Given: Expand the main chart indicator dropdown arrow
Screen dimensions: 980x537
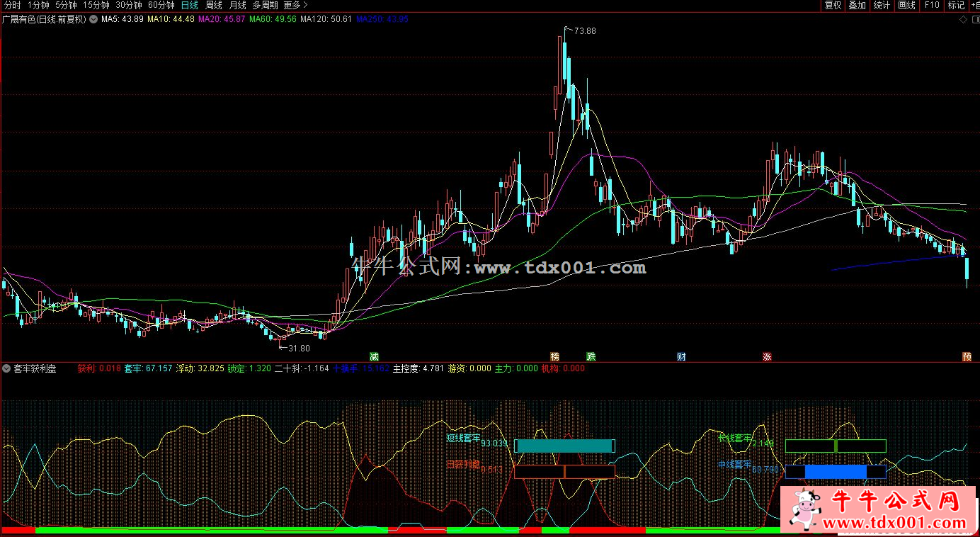Looking at the screenshot, I should 93,19.
